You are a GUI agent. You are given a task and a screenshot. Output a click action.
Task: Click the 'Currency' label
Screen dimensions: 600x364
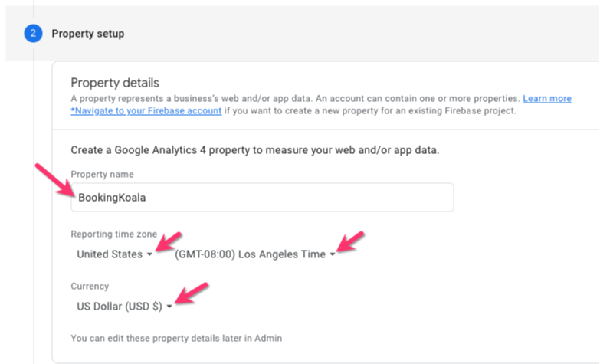[x=90, y=286]
